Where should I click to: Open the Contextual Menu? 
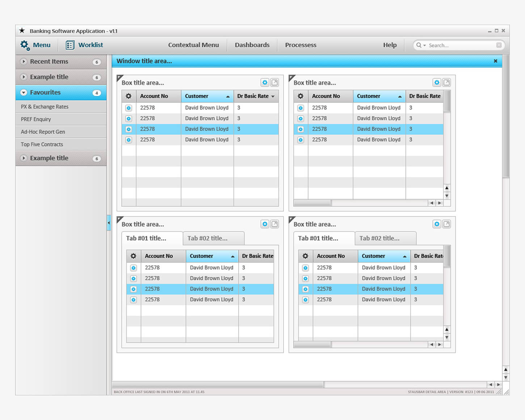tap(193, 45)
